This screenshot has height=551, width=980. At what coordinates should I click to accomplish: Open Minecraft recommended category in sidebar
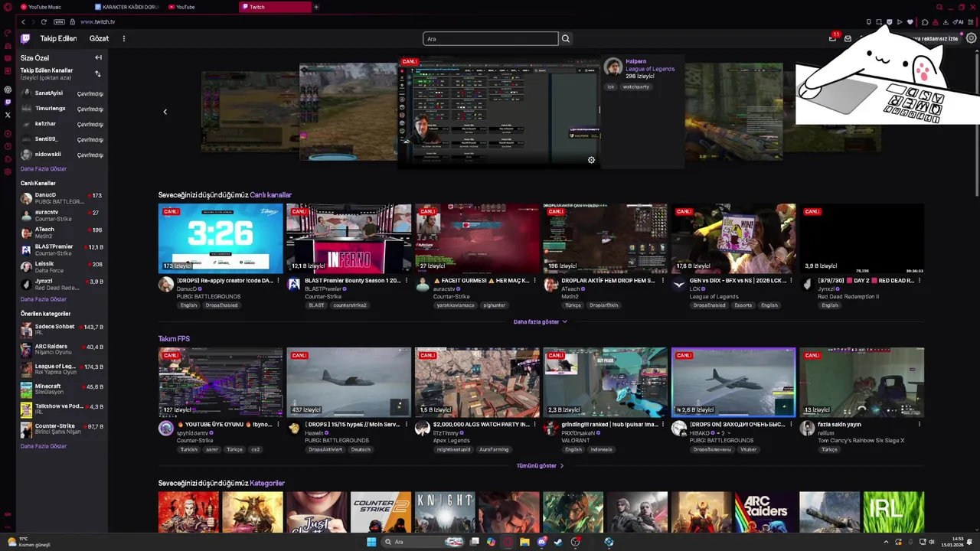[x=62, y=390]
